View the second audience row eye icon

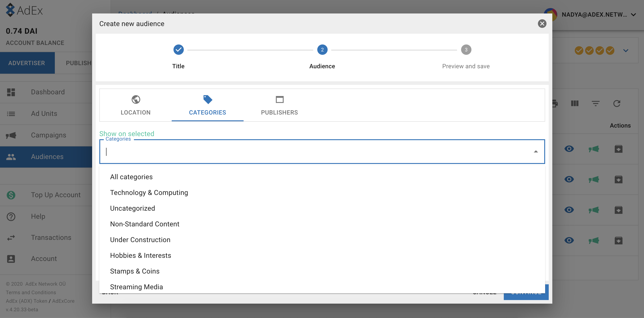click(569, 179)
